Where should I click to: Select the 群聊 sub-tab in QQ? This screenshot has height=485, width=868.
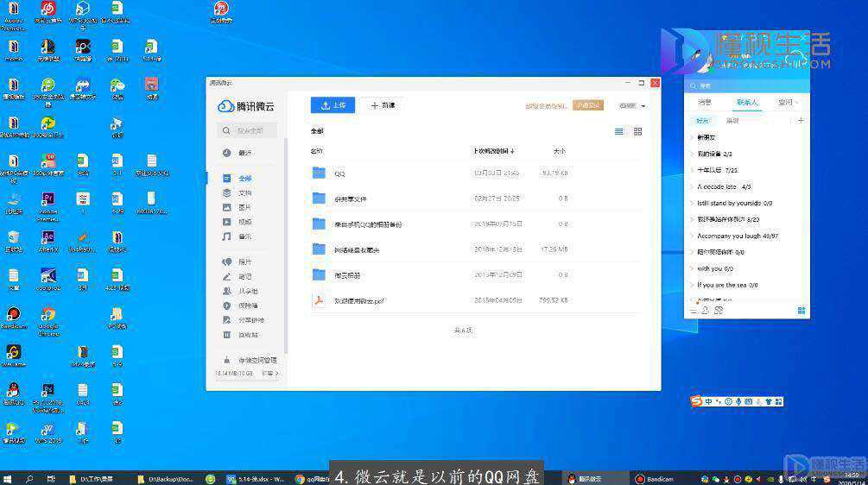pyautogui.click(x=732, y=121)
